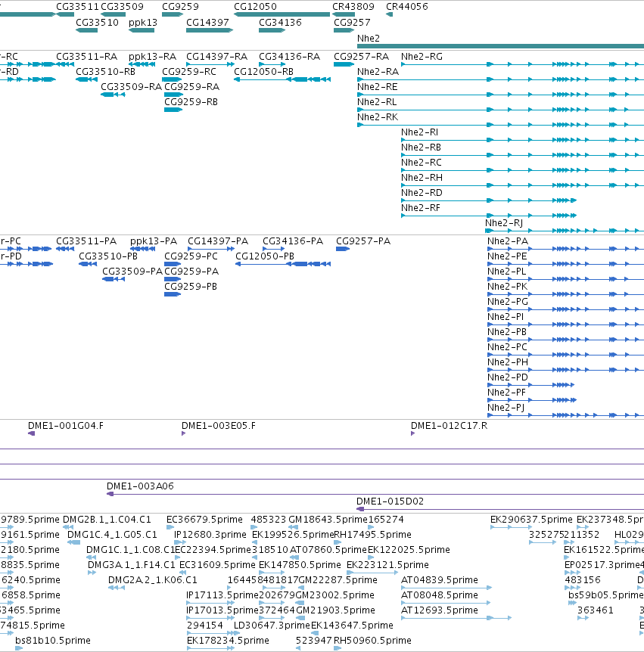
Task: Click the CG12050-RB transcript label
Action: point(264,72)
